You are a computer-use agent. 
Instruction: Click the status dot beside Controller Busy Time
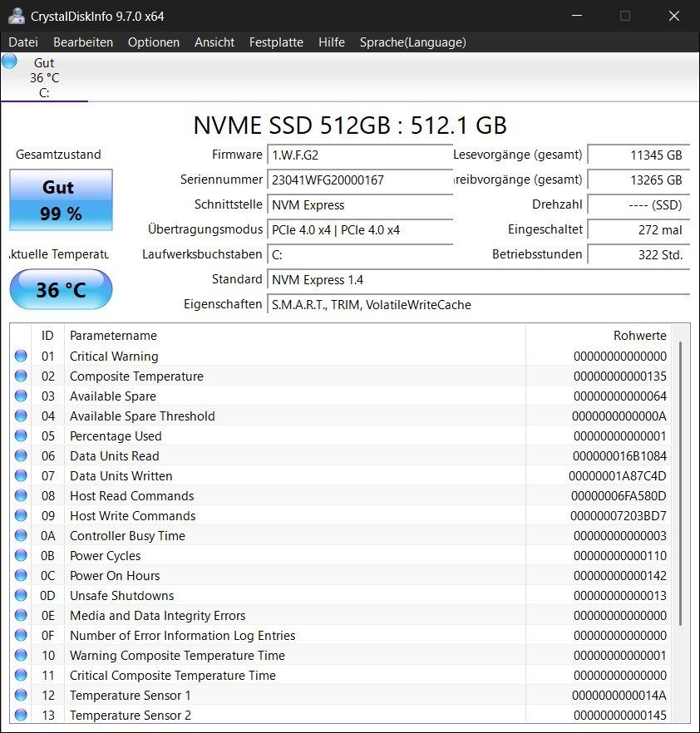pyautogui.click(x=21, y=535)
